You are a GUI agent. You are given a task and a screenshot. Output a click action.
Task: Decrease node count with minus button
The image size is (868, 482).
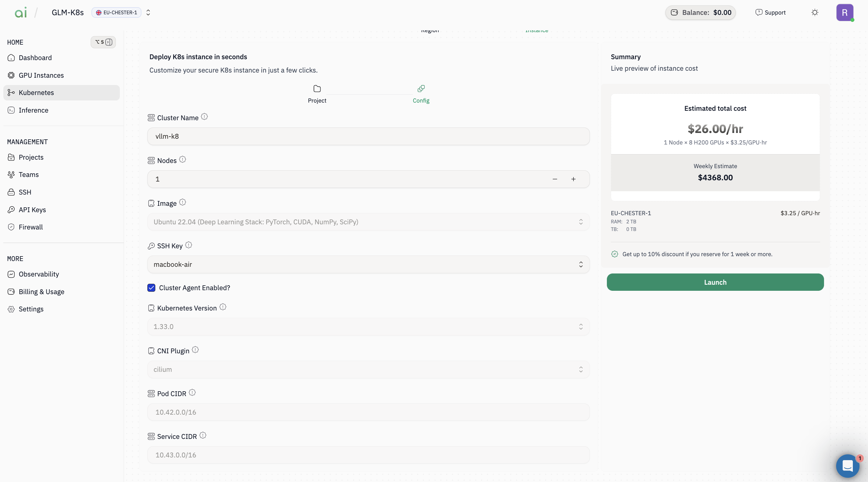click(555, 179)
